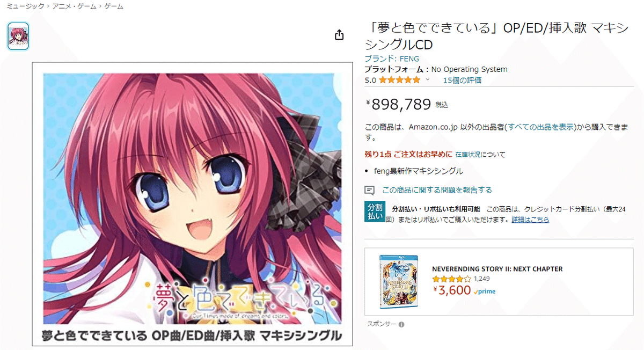The image size is (644, 350).
Task: Open NEVERENDING STORY II: NEXT CHAPTER title
Action: (x=497, y=269)
